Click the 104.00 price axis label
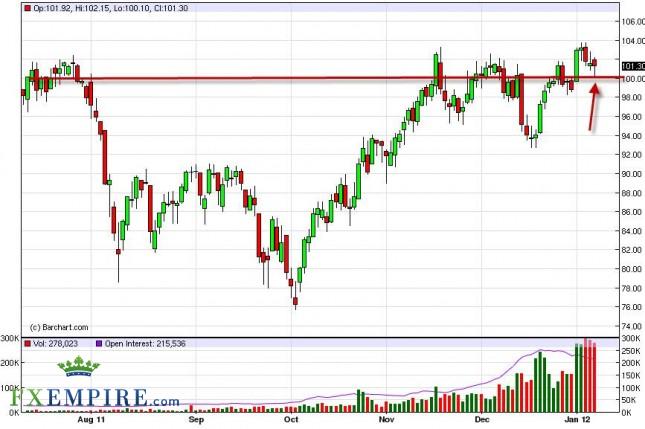Image resolution: width=645 pixels, height=429 pixels. pos(633,41)
